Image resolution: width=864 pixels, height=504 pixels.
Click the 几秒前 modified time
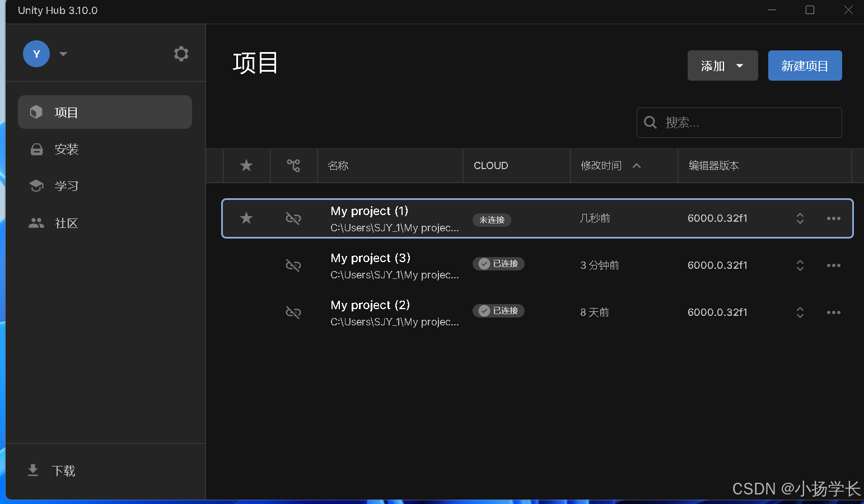tap(595, 218)
